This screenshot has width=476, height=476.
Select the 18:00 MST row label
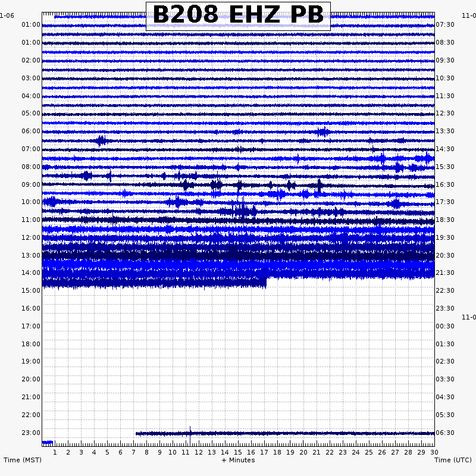tap(31, 344)
